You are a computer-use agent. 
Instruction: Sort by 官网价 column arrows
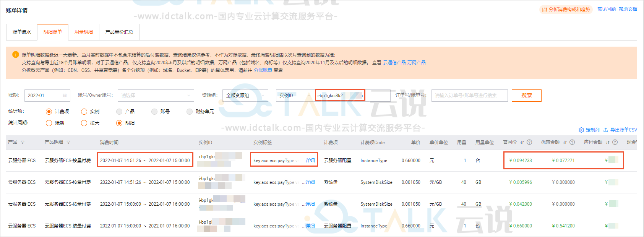click(x=522, y=142)
